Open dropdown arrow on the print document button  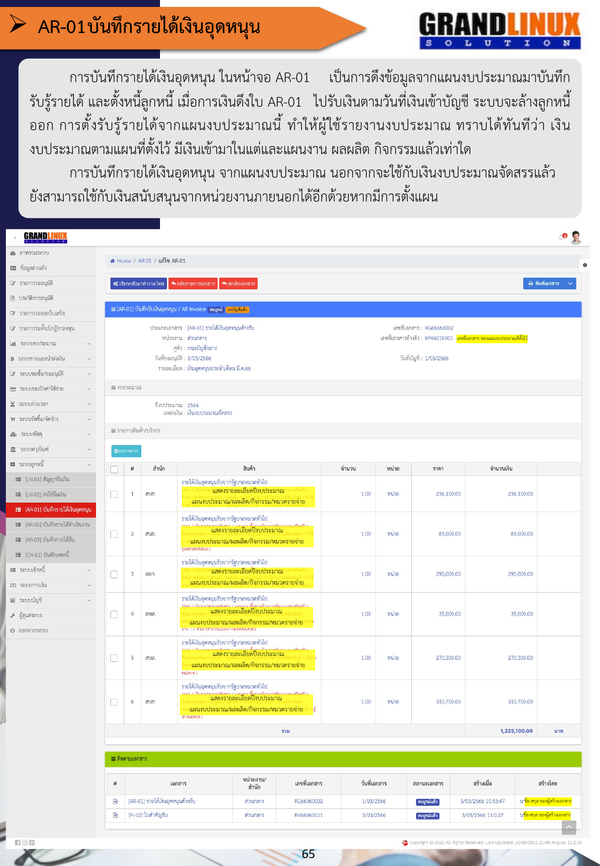(x=571, y=283)
